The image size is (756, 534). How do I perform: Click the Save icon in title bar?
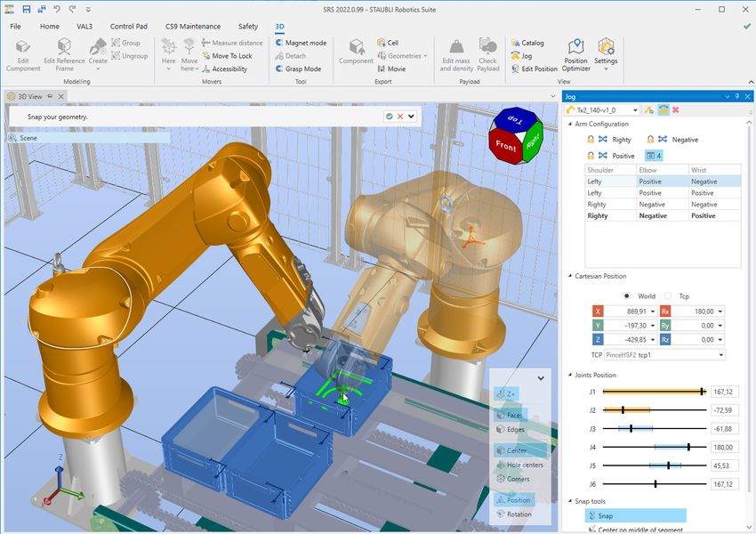pos(27,9)
